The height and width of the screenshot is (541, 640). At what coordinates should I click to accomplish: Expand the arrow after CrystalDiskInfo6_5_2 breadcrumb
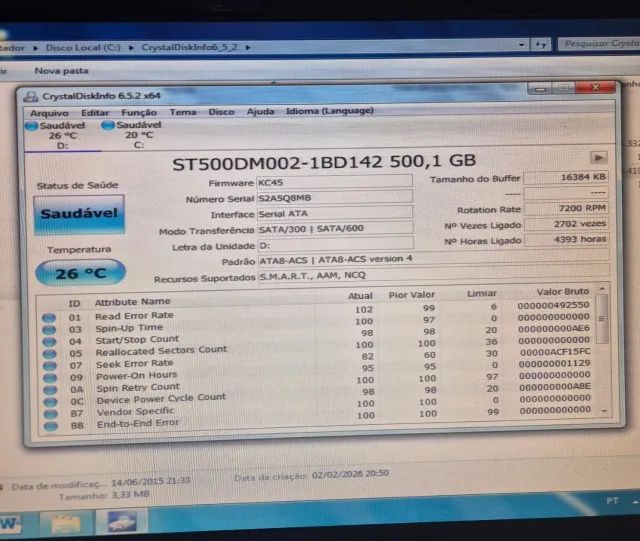click(x=248, y=47)
